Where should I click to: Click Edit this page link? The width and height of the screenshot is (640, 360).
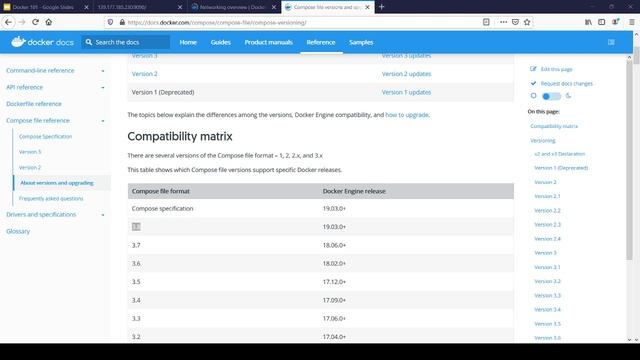[556, 69]
